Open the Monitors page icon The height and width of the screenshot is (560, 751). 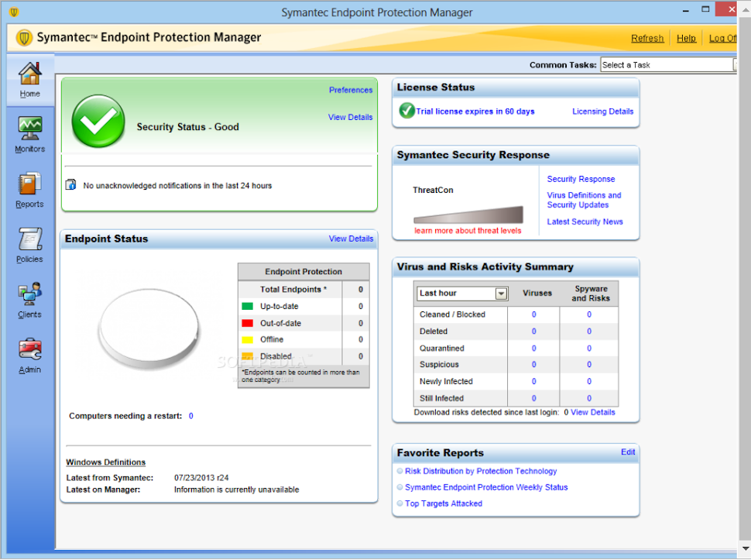click(x=29, y=128)
